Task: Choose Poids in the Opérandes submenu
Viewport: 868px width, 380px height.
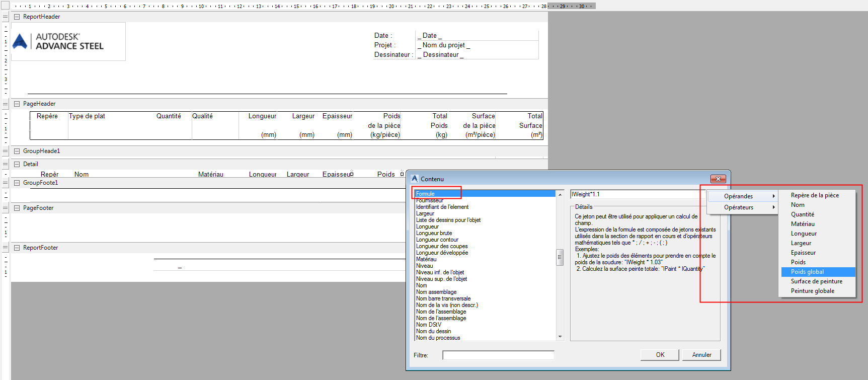Action: coord(818,262)
